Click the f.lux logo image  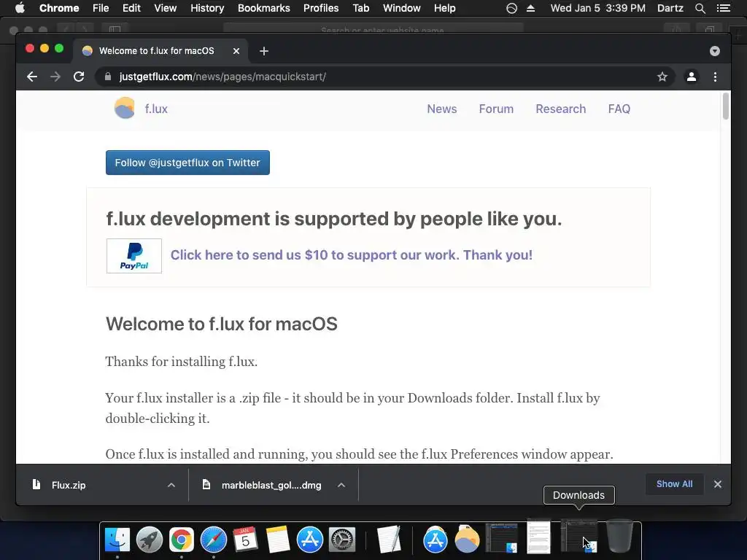click(125, 108)
